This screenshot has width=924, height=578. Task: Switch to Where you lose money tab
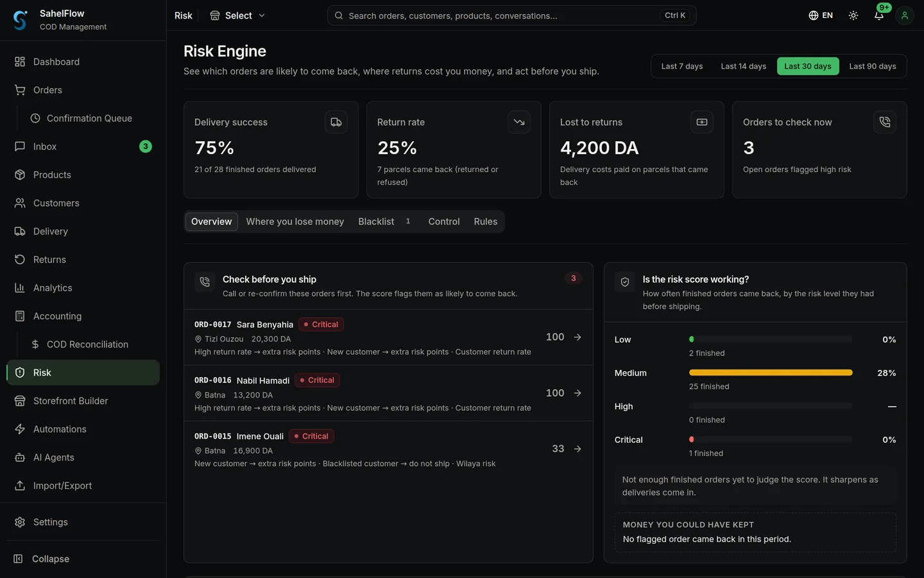(295, 222)
